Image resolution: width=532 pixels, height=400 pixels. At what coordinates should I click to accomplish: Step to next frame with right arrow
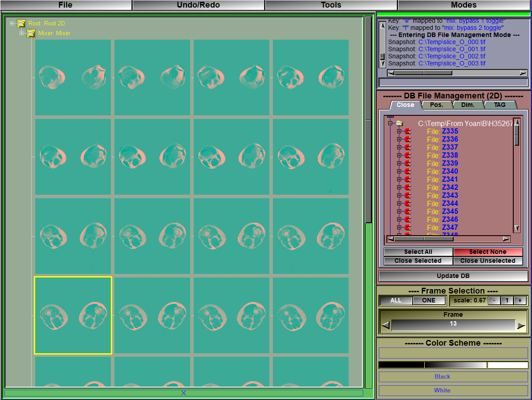[521, 325]
